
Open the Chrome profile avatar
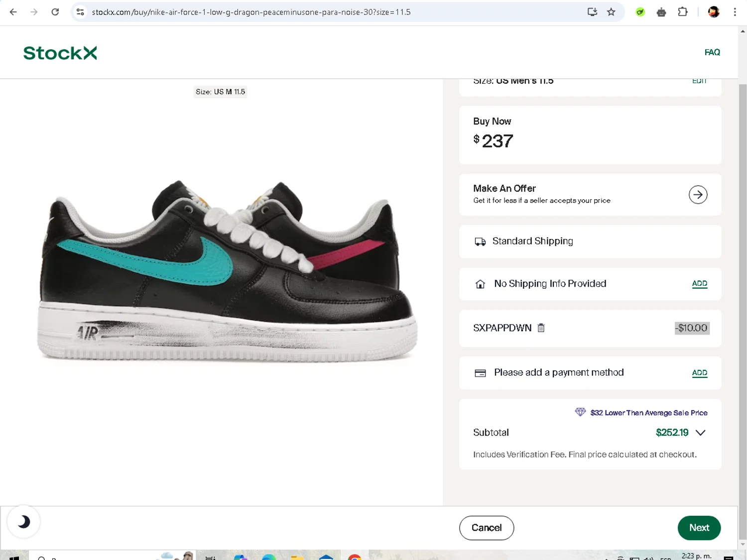pyautogui.click(x=714, y=12)
